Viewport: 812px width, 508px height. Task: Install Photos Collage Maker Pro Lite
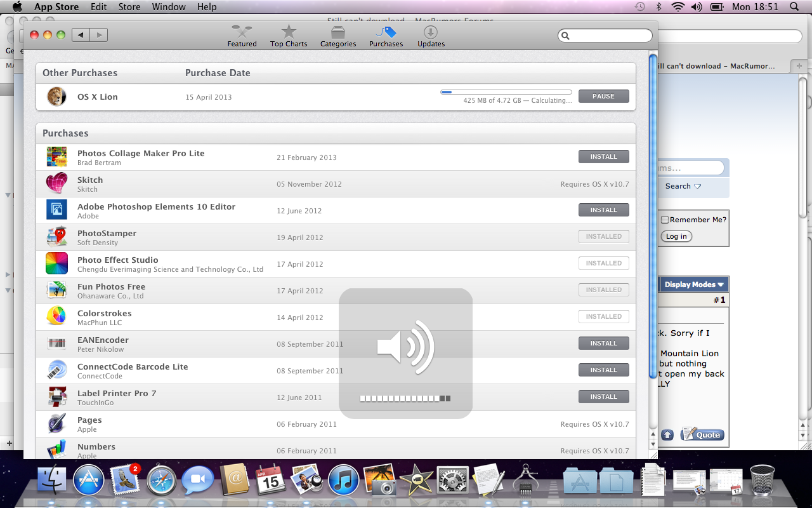603,156
